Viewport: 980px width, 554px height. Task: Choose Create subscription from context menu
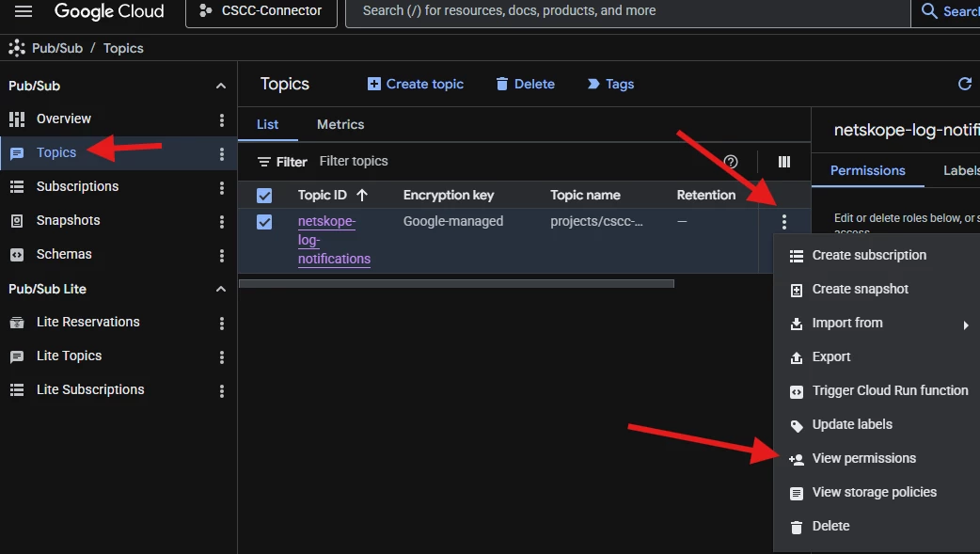[x=875, y=255]
